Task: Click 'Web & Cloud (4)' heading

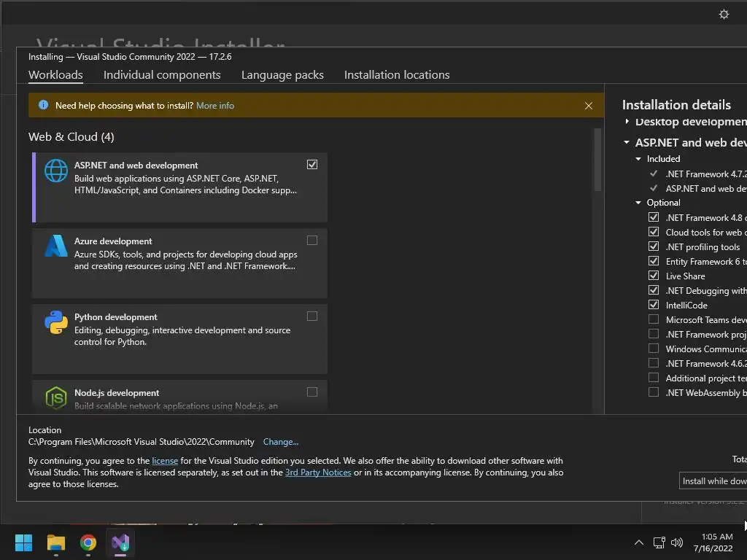Action: click(x=71, y=137)
